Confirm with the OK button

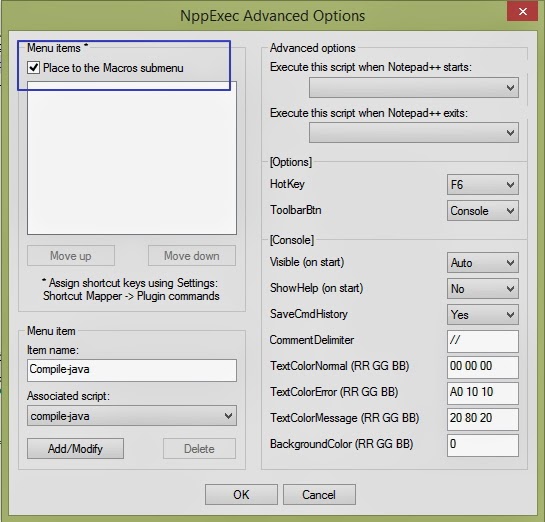pyautogui.click(x=241, y=495)
